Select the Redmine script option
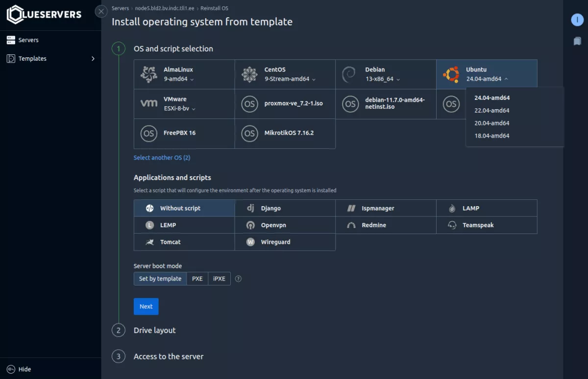This screenshot has width=588, height=379. (386, 225)
